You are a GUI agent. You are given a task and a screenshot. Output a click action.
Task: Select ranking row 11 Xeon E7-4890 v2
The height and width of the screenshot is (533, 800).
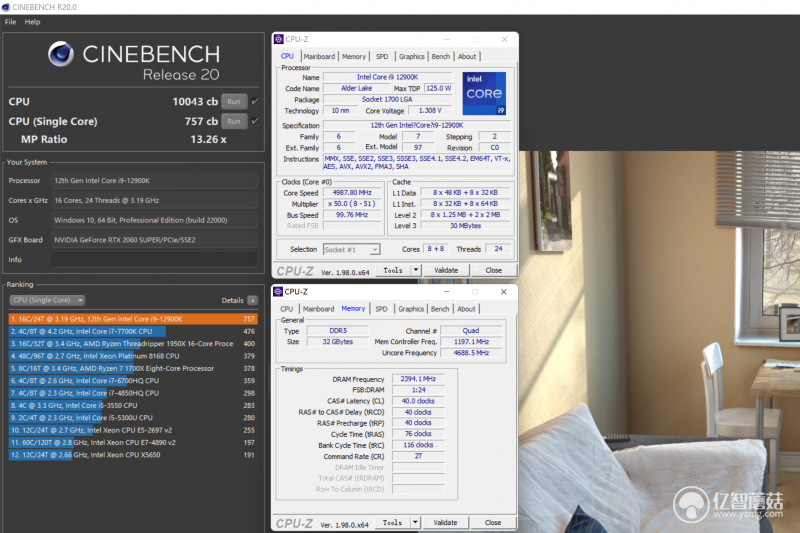coord(133,443)
